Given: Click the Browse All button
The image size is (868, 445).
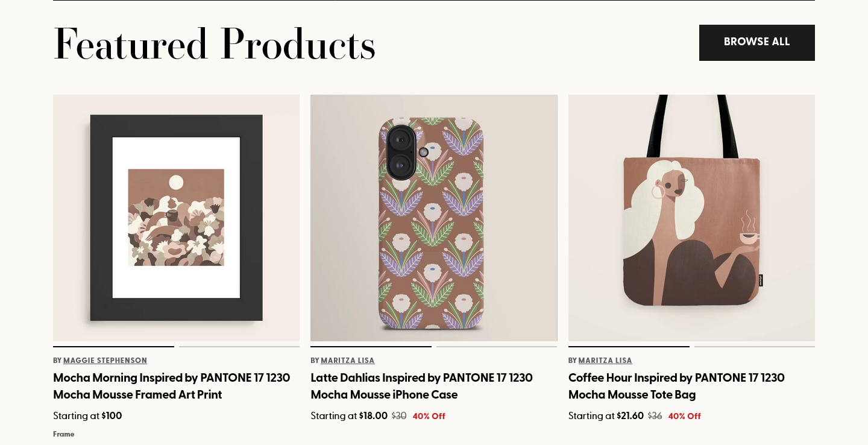Looking at the screenshot, I should tap(756, 42).
